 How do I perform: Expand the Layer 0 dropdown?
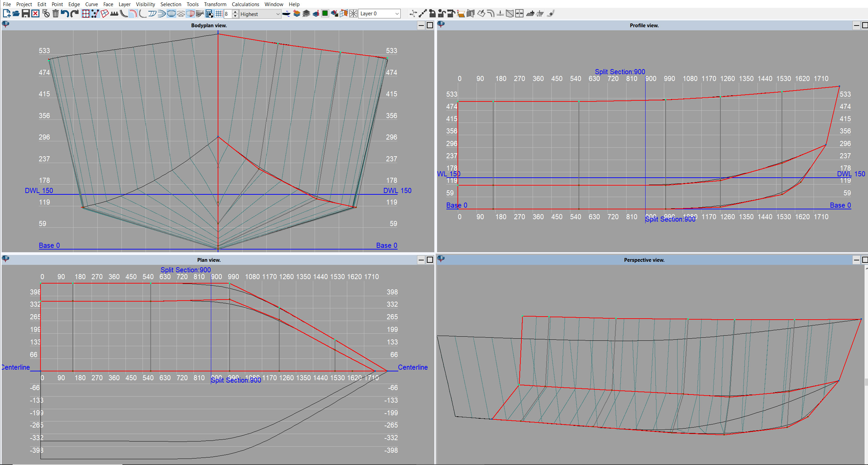point(397,14)
